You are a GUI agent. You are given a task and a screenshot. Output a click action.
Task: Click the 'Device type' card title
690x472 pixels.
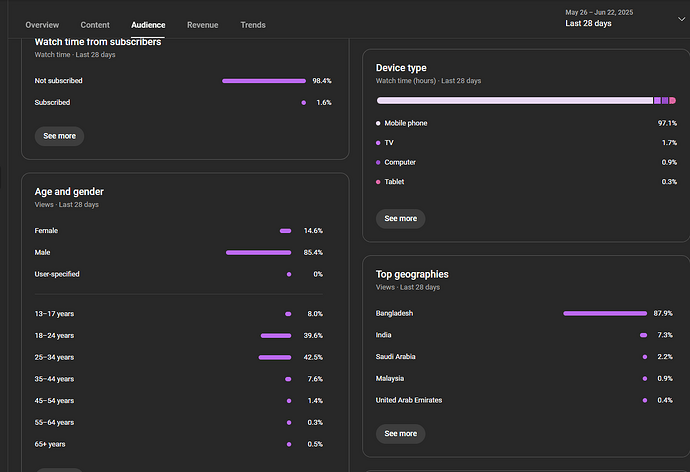[x=401, y=68]
